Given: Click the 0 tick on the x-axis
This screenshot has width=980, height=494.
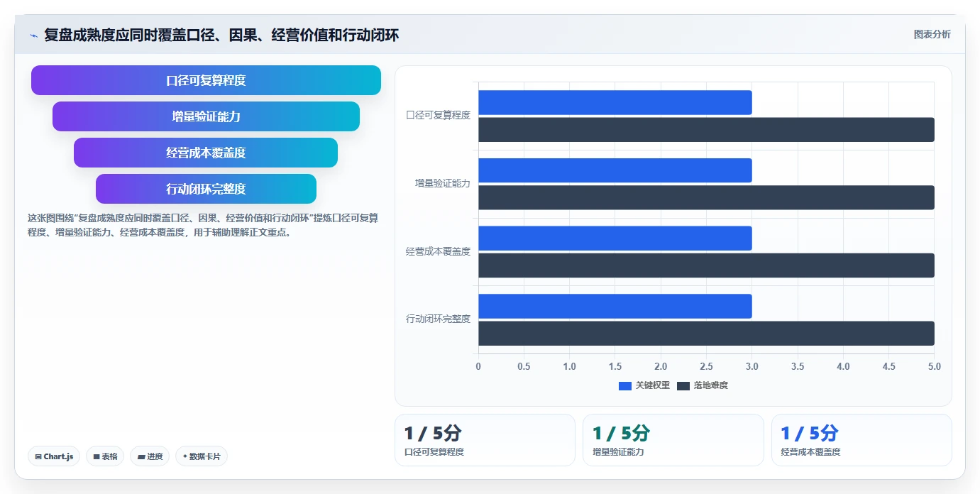Looking at the screenshot, I should [x=478, y=366].
